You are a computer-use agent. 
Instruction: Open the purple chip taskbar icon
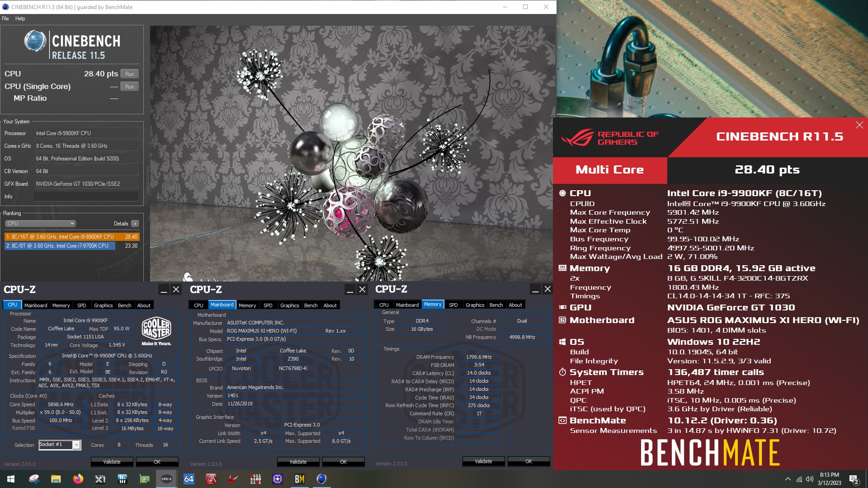click(278, 479)
